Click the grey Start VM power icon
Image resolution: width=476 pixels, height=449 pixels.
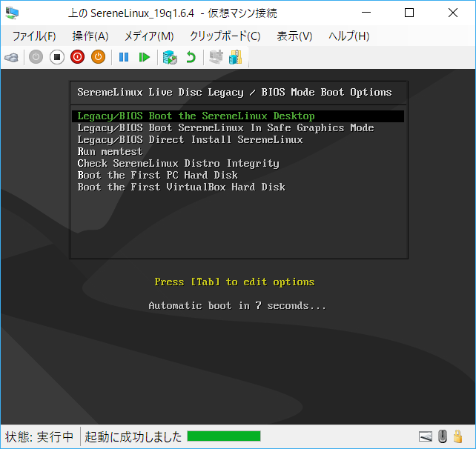pyautogui.click(x=36, y=57)
